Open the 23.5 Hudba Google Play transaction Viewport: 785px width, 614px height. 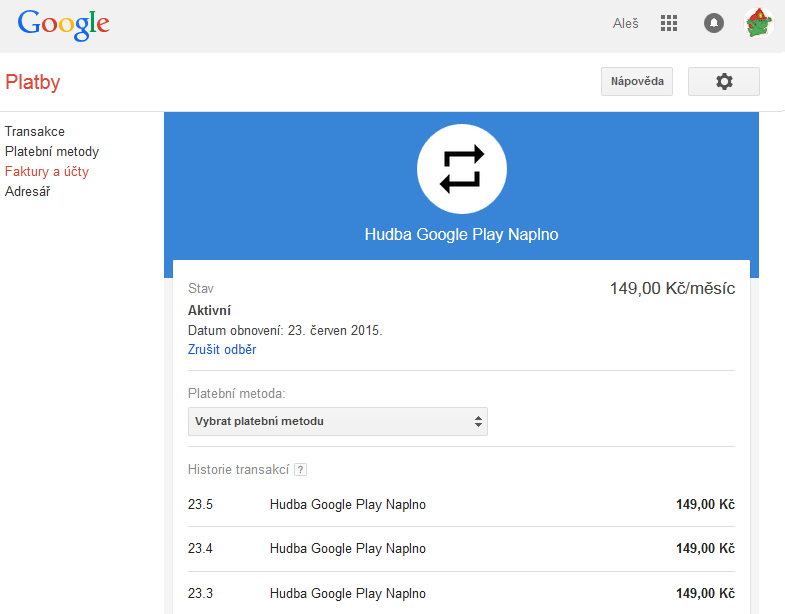461,504
